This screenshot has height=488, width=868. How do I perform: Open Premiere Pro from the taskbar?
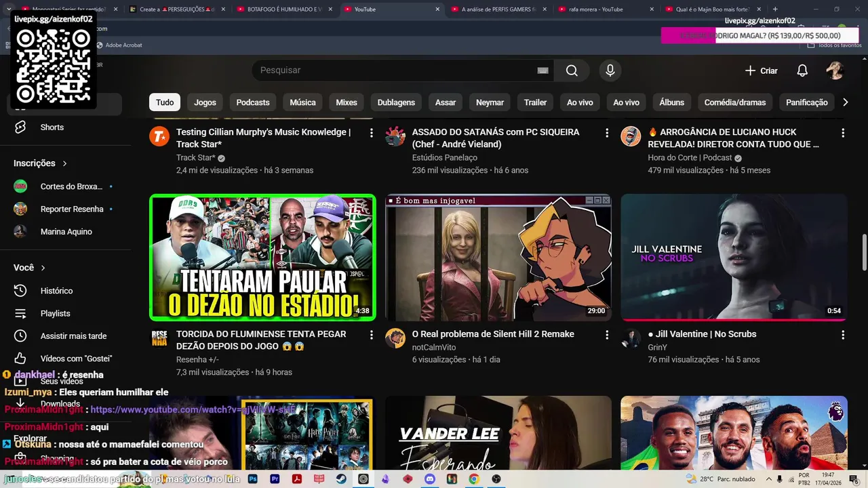[275, 479]
